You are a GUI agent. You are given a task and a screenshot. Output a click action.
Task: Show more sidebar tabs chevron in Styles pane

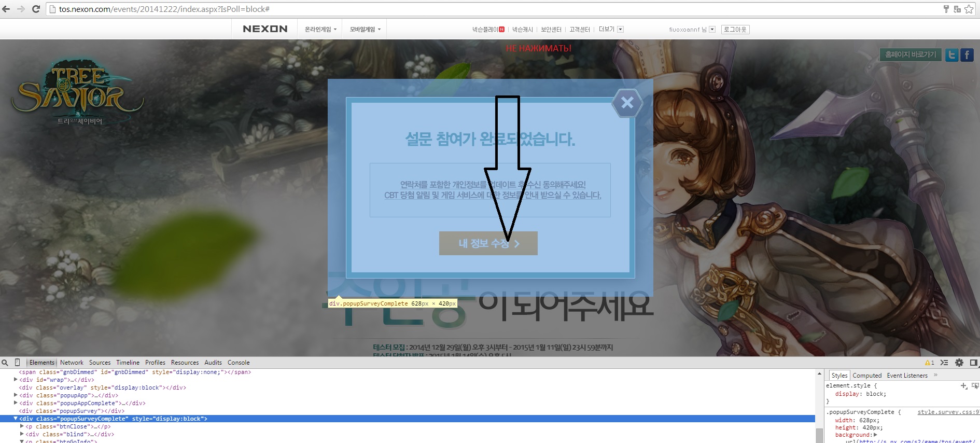(x=936, y=375)
